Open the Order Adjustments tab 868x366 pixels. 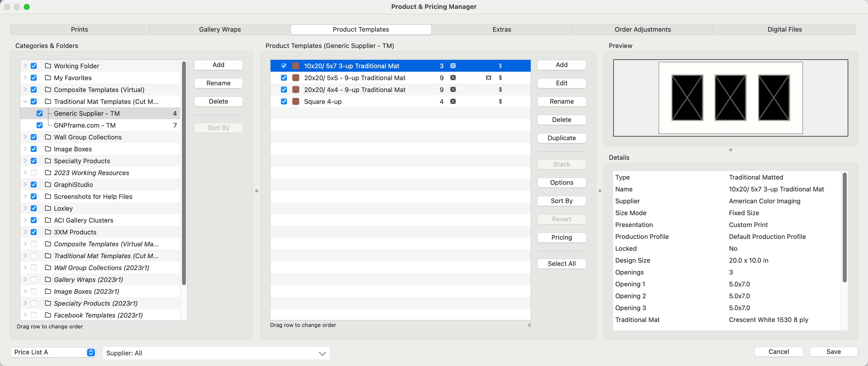[x=642, y=29]
